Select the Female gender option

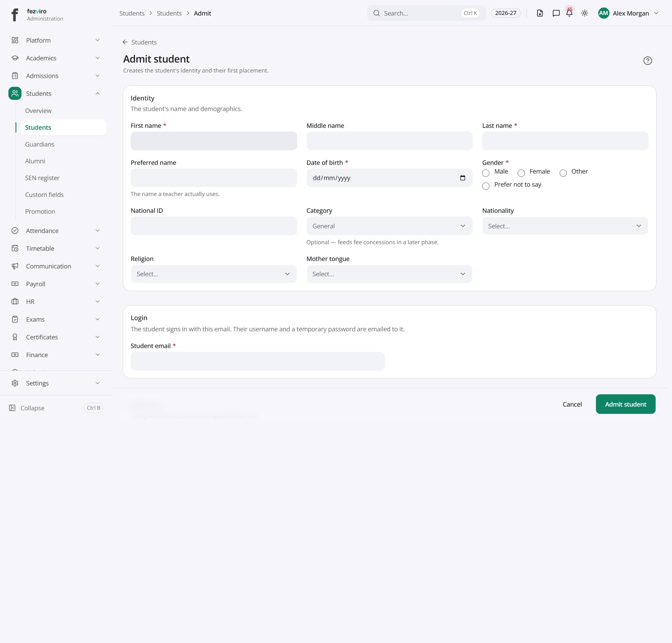click(x=521, y=173)
